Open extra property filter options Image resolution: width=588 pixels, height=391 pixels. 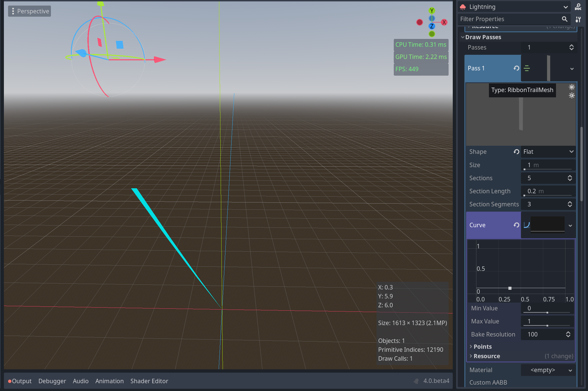coord(578,19)
